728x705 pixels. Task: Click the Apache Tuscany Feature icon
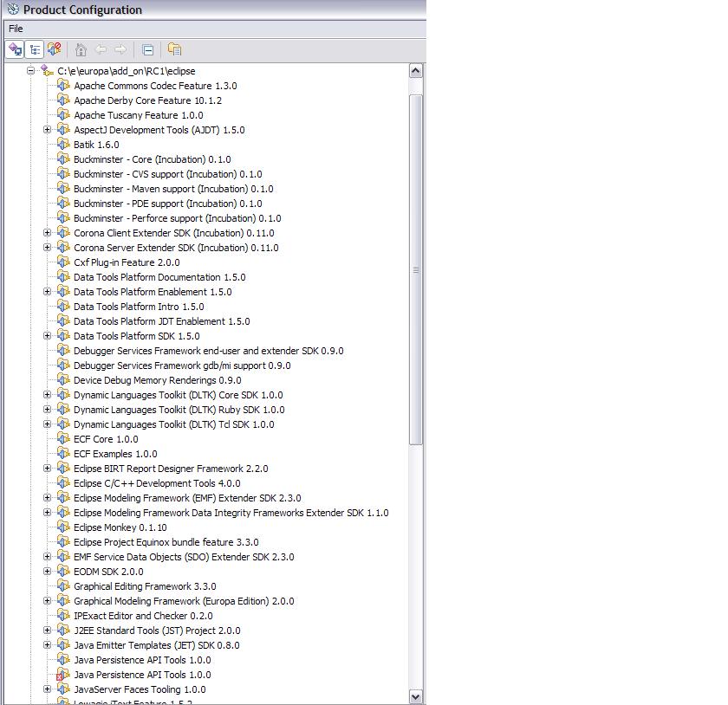[63, 114]
